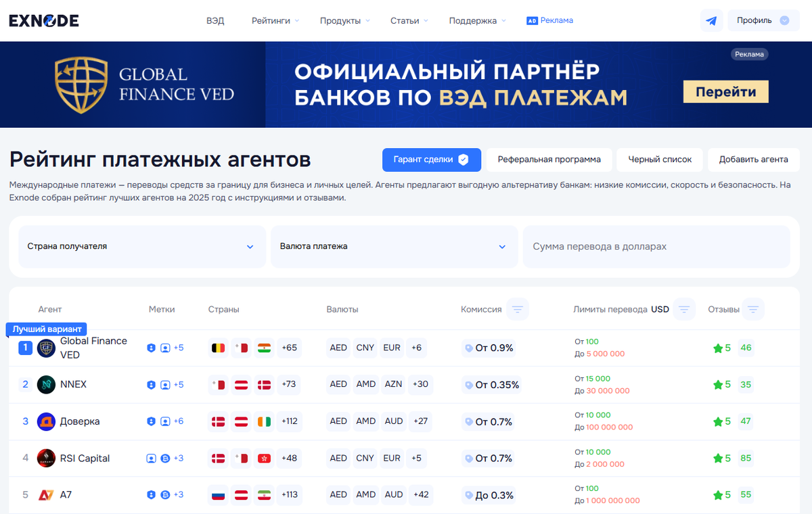Click the commission tag icon in A7 row

pos(468,495)
